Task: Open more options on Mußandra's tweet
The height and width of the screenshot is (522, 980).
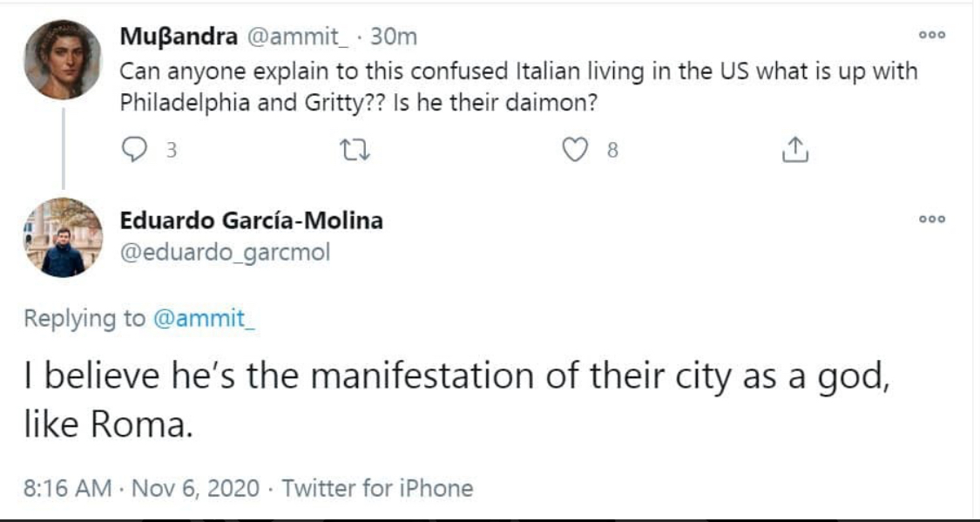Action: tap(931, 37)
